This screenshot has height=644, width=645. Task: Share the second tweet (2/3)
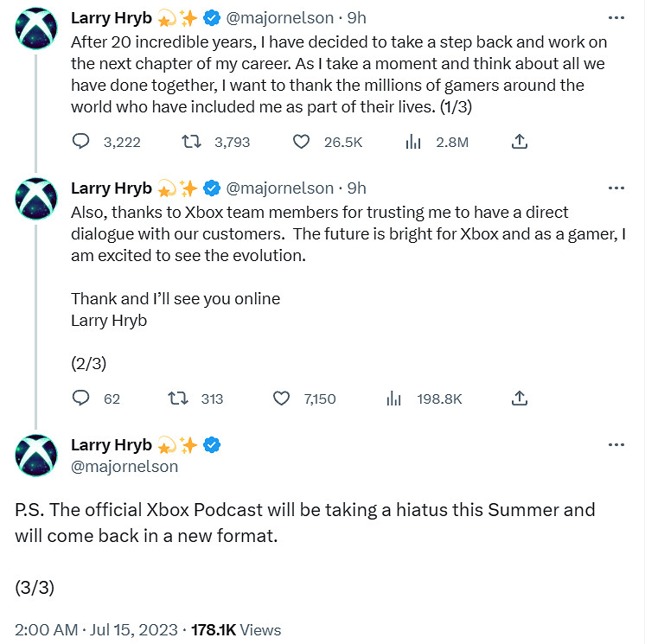tap(520, 399)
